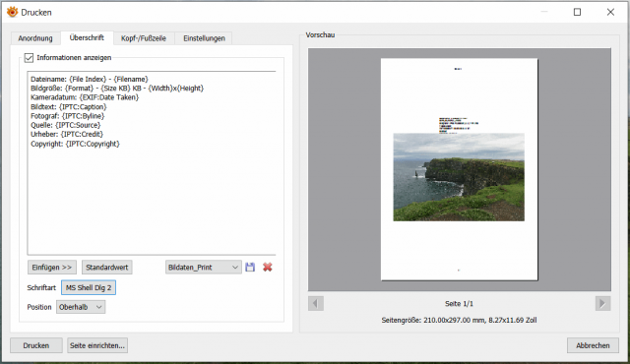The image size is (630, 364).
Task: Open the Bildaten_Print template dropdown
Action: click(204, 268)
